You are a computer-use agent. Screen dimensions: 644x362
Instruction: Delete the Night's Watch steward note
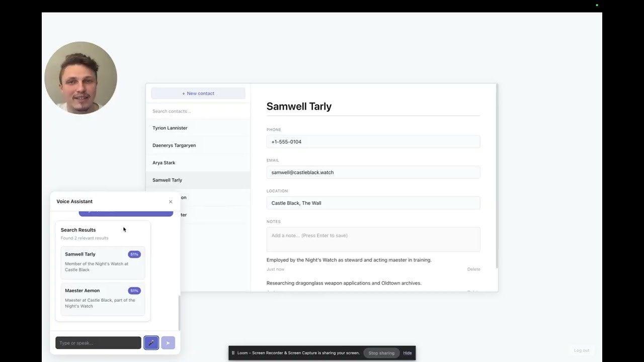pyautogui.click(x=473, y=269)
